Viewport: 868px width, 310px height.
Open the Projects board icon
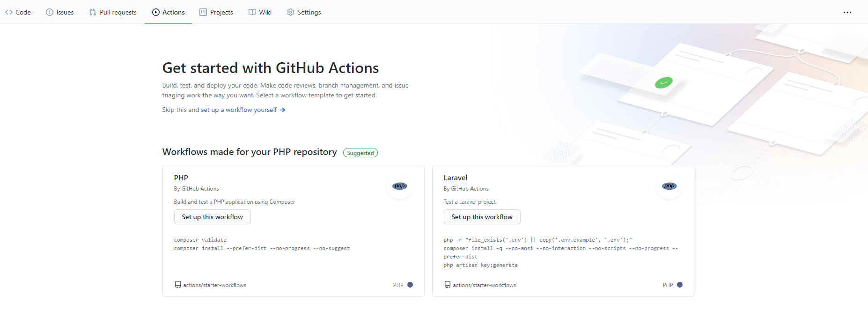click(x=203, y=12)
